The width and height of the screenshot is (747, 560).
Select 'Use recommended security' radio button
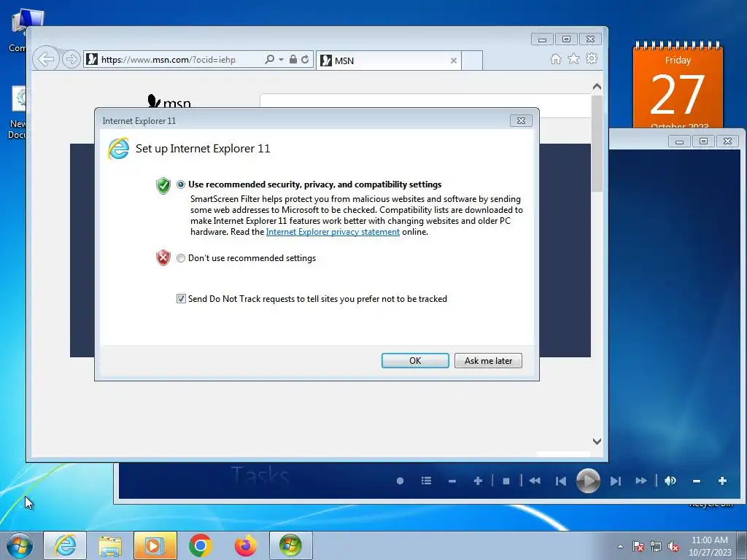(181, 184)
